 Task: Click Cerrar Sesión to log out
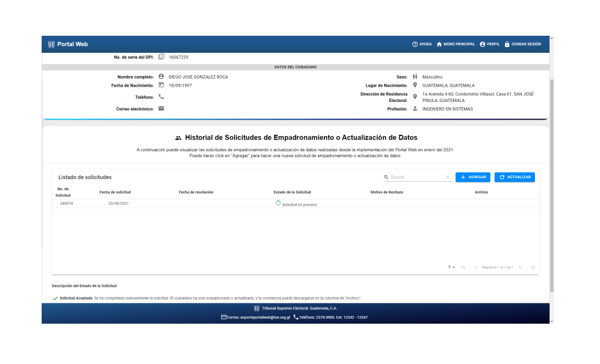coord(523,44)
